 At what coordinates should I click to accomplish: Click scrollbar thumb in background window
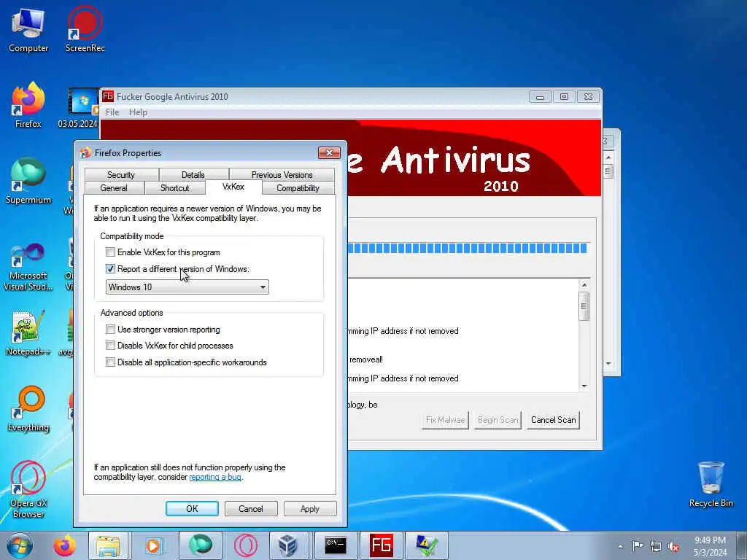click(x=608, y=171)
